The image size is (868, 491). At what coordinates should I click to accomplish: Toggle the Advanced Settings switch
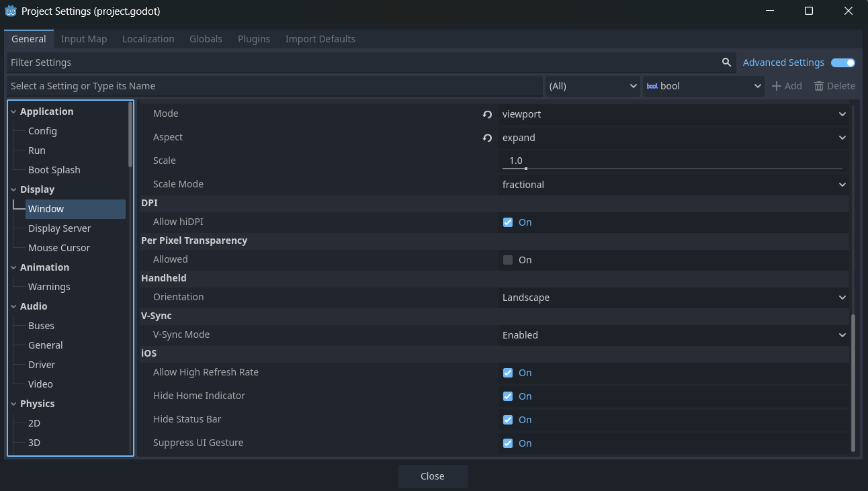[x=843, y=62]
